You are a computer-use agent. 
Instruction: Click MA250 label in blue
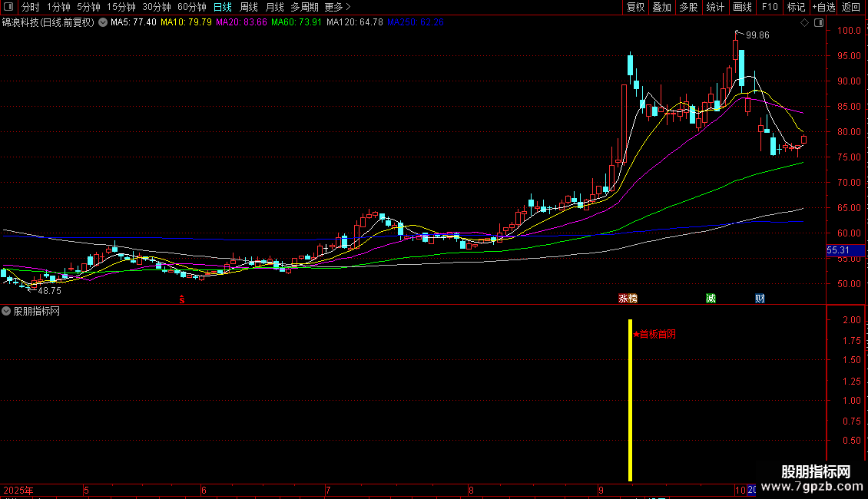(x=415, y=22)
